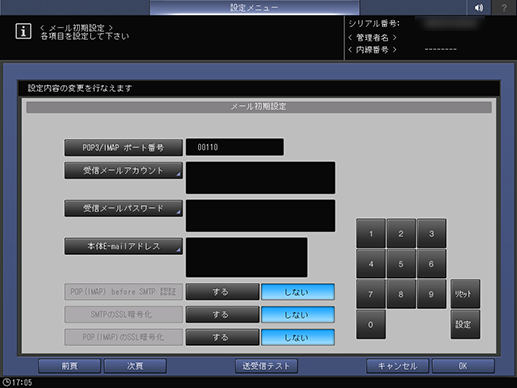Open the 本体E-mailアドレス entry button

pyautogui.click(x=123, y=246)
